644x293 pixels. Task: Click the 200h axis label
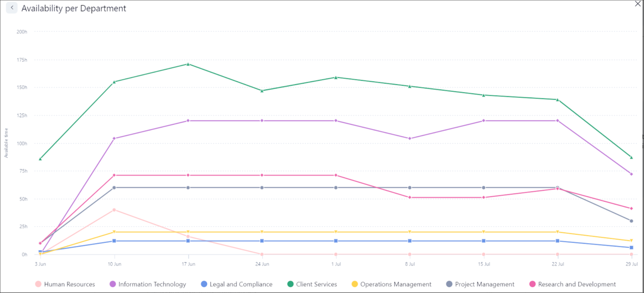(x=22, y=31)
